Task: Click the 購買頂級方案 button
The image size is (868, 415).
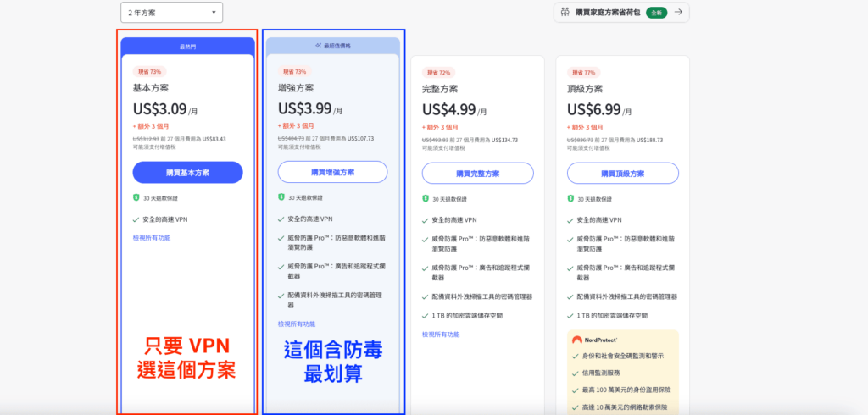Action: (x=623, y=173)
